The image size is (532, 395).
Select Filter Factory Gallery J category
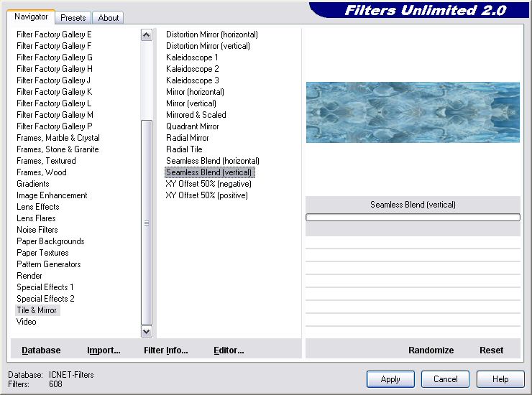point(53,80)
